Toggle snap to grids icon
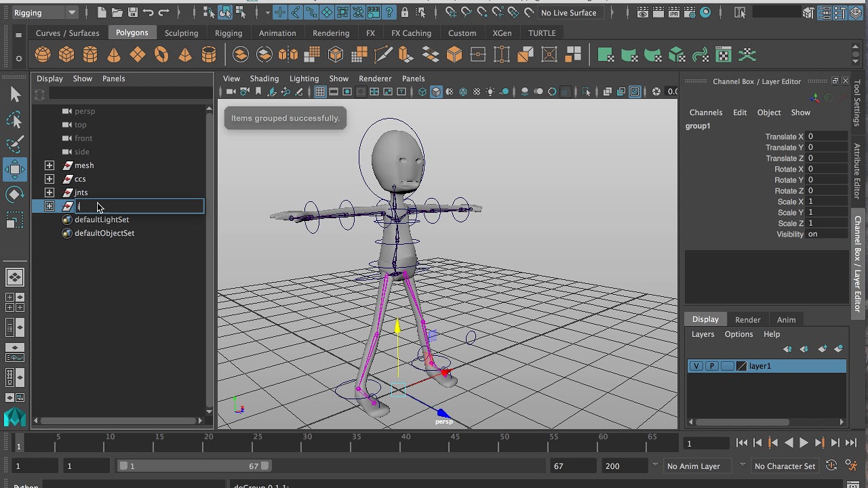Screen dimensions: 868x488 coord(450,12)
